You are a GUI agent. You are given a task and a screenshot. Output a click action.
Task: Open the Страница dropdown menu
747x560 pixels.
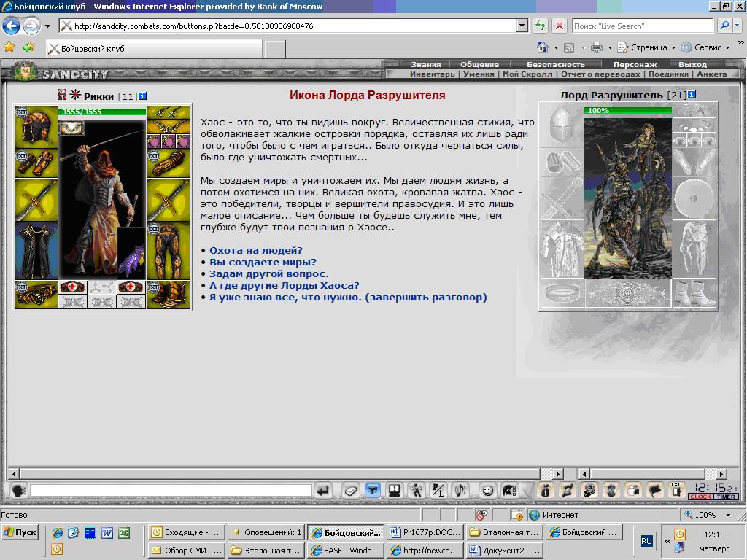(x=646, y=47)
